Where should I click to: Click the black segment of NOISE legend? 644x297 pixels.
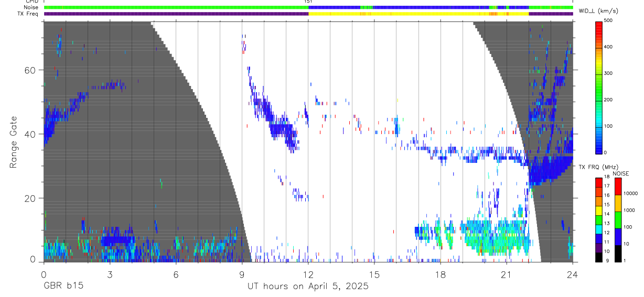[618, 253]
